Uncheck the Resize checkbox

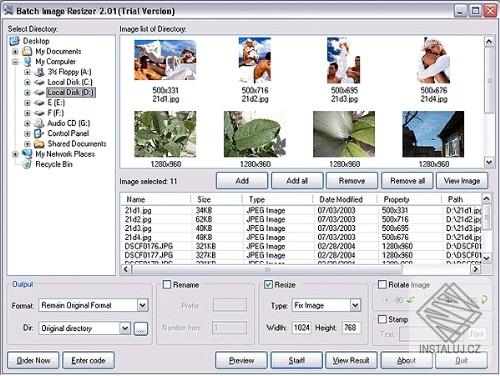[268, 285]
